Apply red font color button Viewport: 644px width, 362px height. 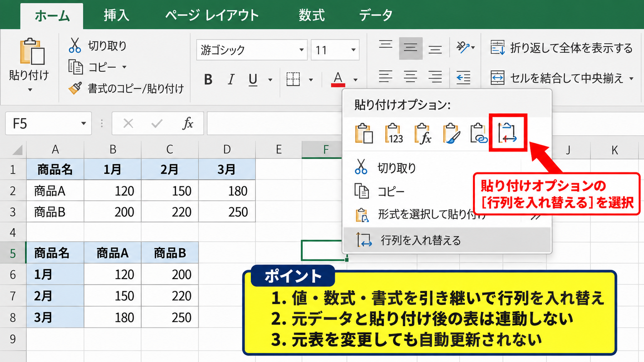pos(338,79)
